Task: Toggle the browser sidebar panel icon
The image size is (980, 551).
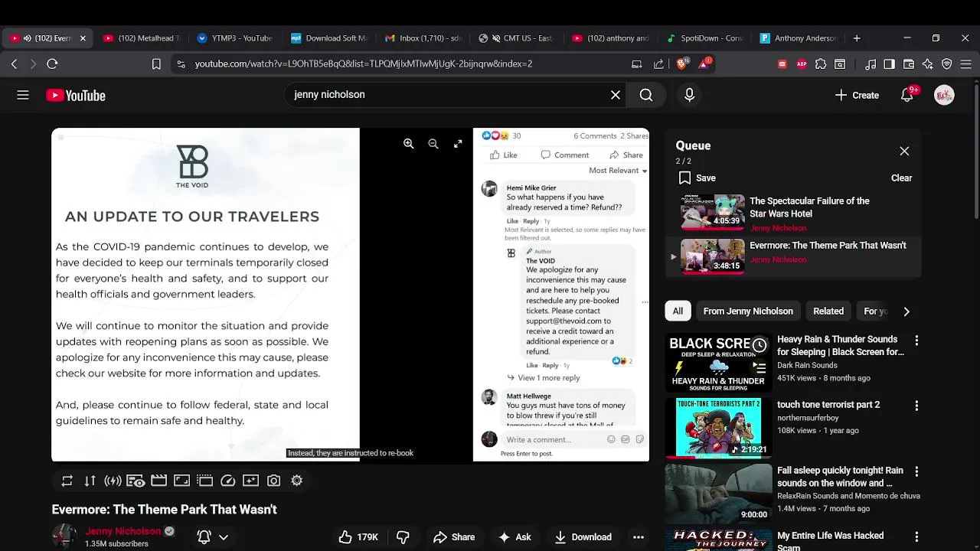Action: 889,64
